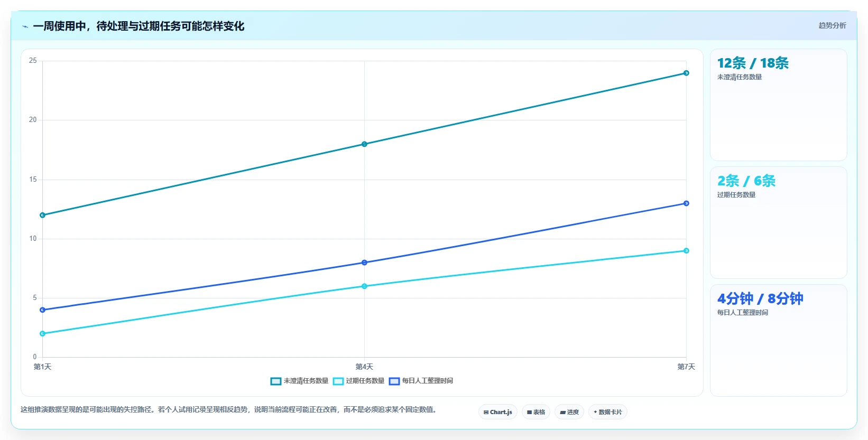Screen dimensions: 868x440
Task: Click the 第7天 point on 过期任务数量 line
Action: (686, 251)
